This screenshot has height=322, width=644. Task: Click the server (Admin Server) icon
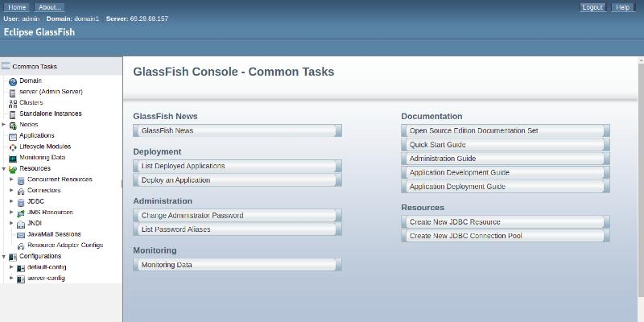tap(13, 93)
